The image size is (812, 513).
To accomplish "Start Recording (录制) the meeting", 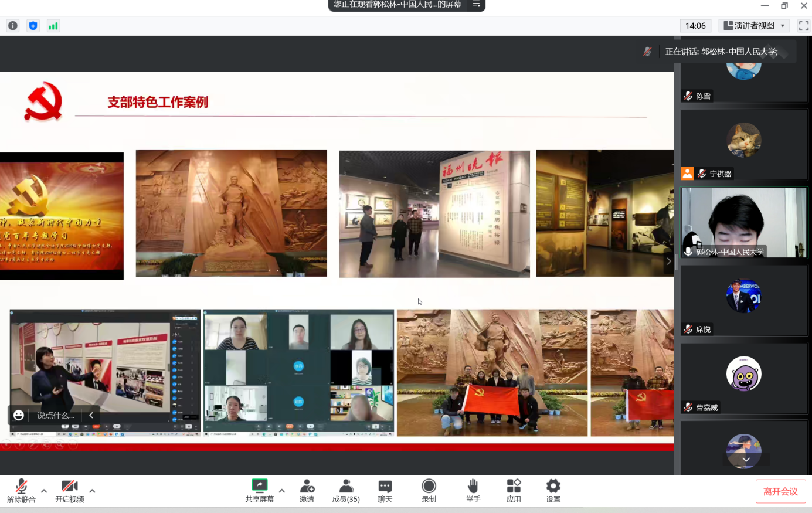I will (429, 491).
